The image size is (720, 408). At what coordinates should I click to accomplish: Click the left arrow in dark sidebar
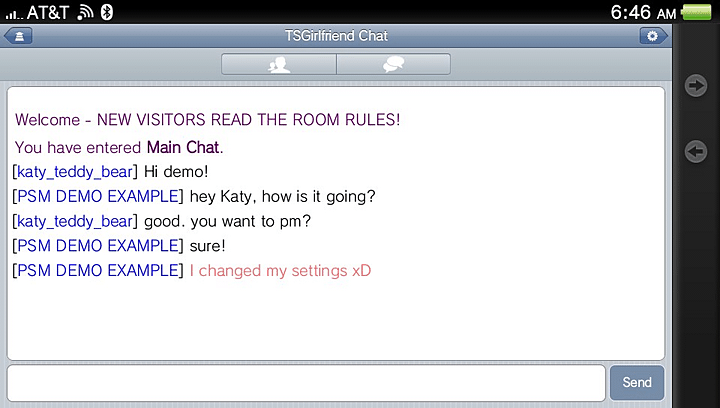[x=696, y=151]
